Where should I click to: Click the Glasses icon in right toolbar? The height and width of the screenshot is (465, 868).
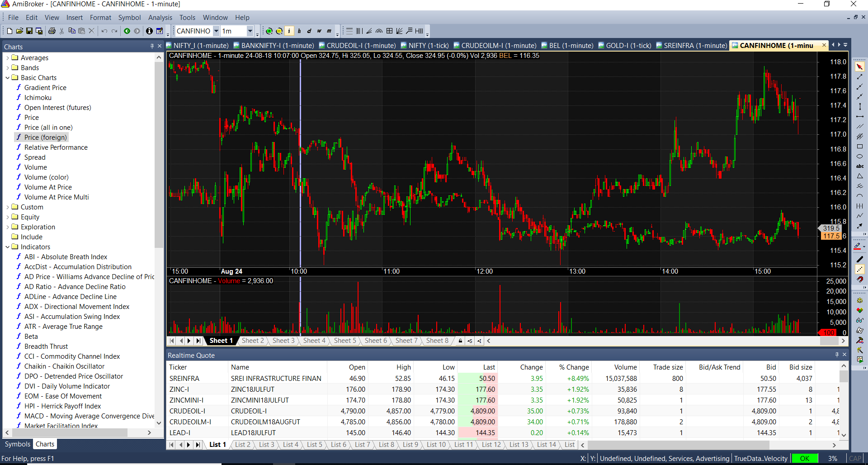coord(859,320)
